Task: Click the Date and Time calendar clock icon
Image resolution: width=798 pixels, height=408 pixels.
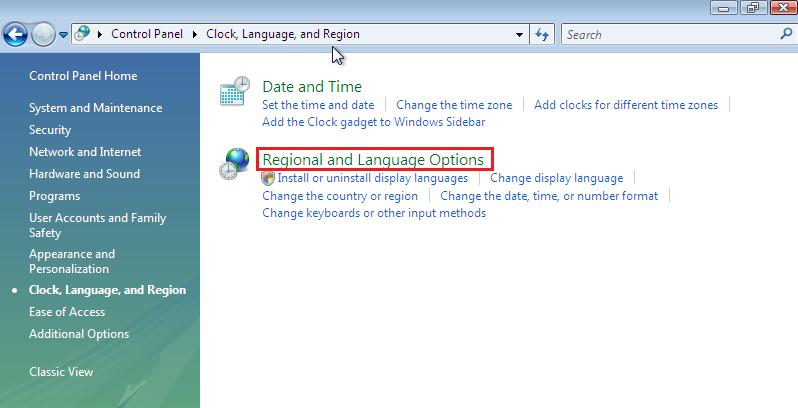Action: tap(235, 91)
